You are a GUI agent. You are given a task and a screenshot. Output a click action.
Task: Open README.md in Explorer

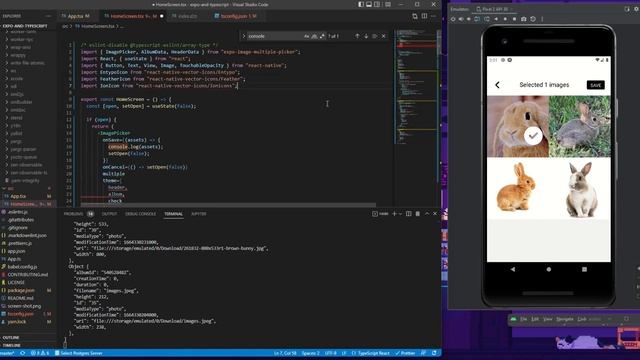pyautogui.click(x=20, y=298)
